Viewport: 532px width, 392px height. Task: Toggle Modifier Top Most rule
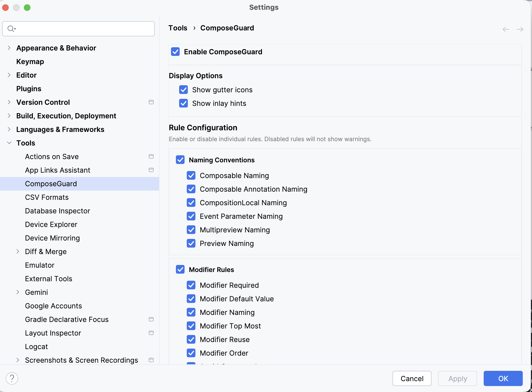point(191,326)
